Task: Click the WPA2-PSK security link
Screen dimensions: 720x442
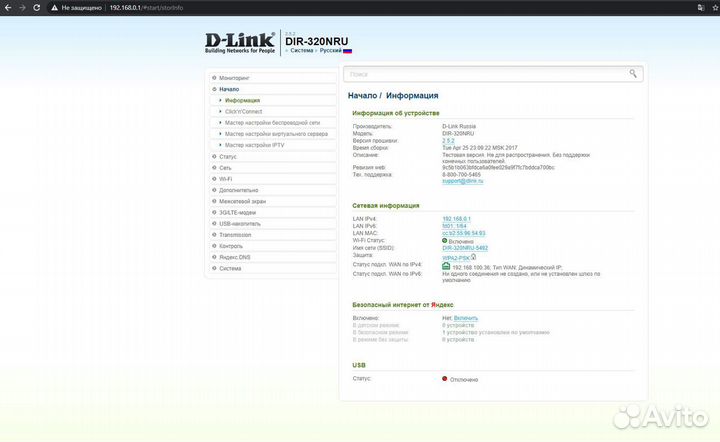Action: (x=456, y=258)
